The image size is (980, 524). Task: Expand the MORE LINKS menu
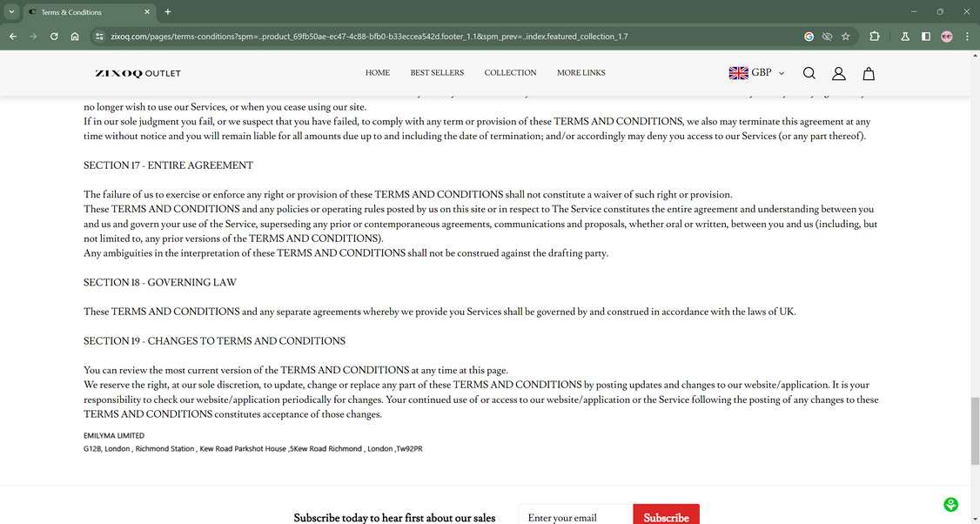tap(581, 73)
